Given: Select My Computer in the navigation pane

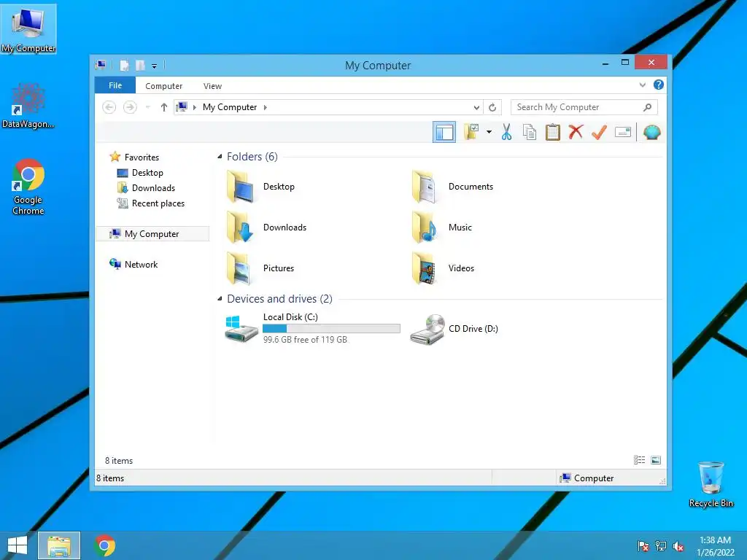Looking at the screenshot, I should pyautogui.click(x=152, y=234).
